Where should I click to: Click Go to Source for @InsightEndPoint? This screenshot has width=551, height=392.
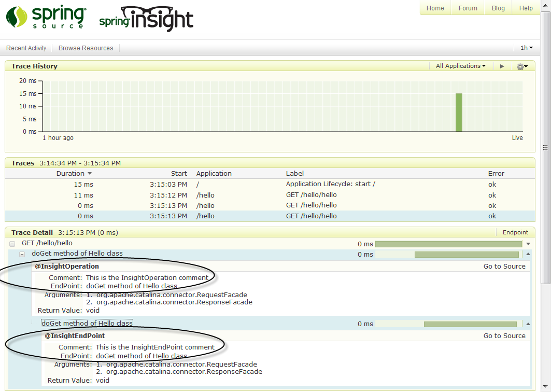pyautogui.click(x=504, y=336)
